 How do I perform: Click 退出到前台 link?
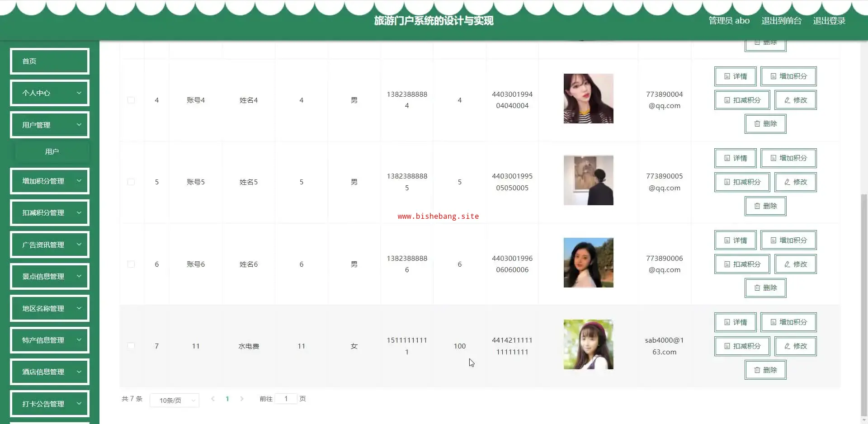point(781,21)
